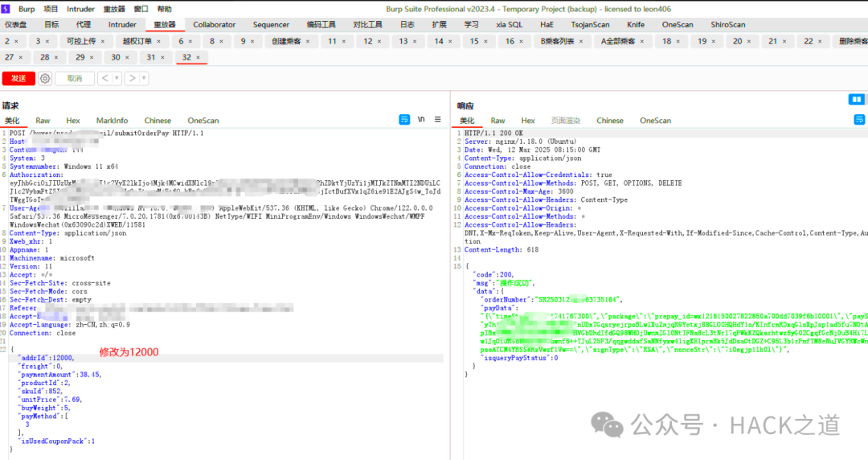Toggle request word-wrap blue icon
The width and height of the screenshot is (868, 460).
tap(404, 120)
